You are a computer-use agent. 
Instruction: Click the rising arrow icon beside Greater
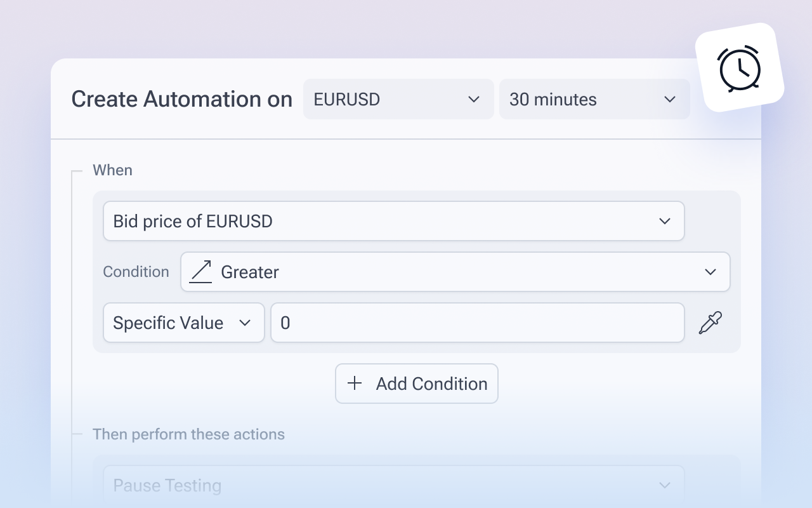click(x=200, y=272)
